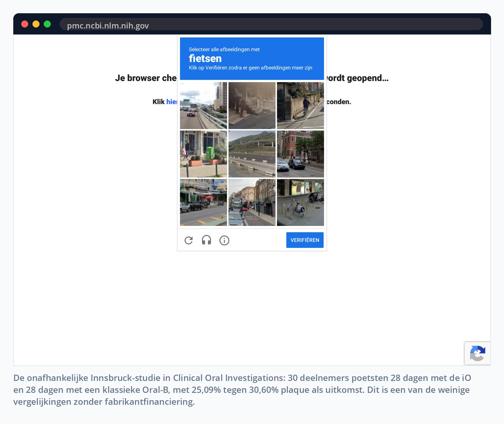Screen dimensions: 504x424
Task: Click the pmc.ncbi.nlm.nih.gov address bar
Action: click(x=271, y=24)
